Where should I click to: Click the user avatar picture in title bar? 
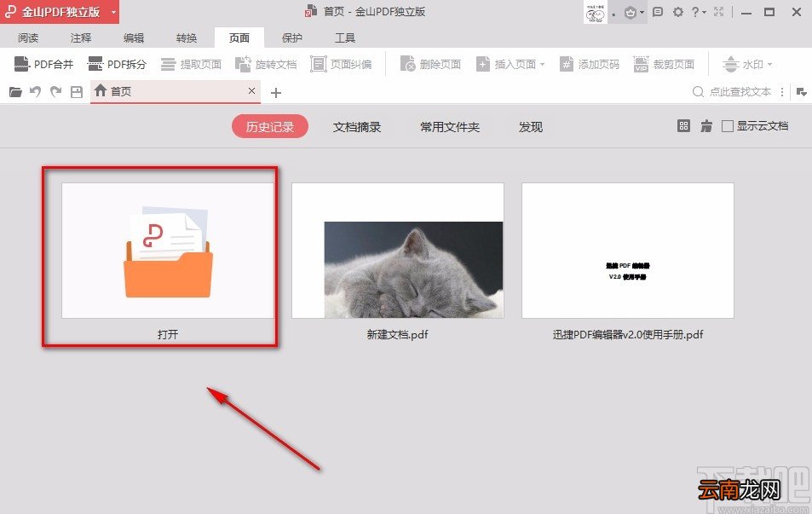(x=595, y=12)
